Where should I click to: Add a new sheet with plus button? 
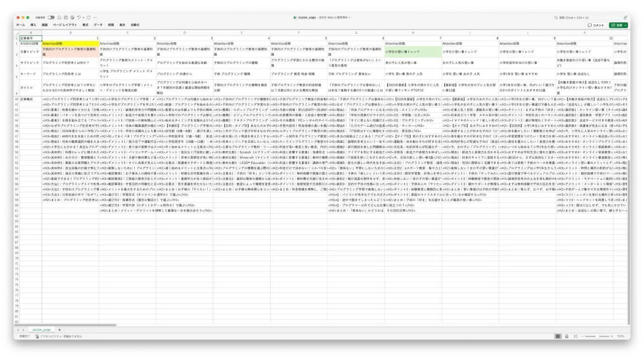tap(59, 330)
